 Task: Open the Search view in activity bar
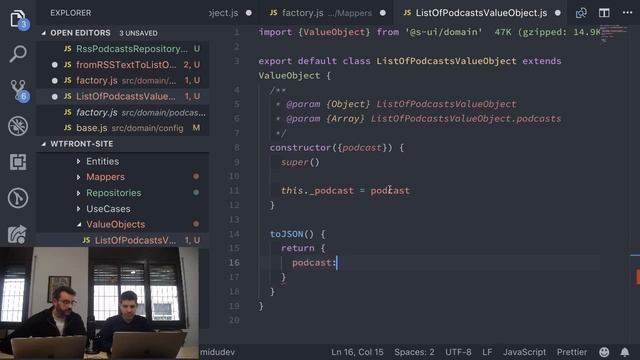(x=18, y=53)
